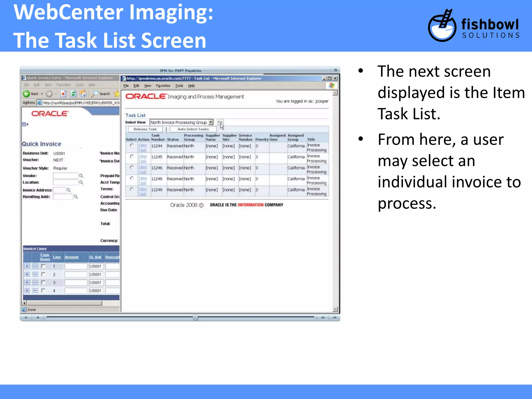532x399 pixels.
Task: Open View Task link for task 11249
Action: pos(142,191)
